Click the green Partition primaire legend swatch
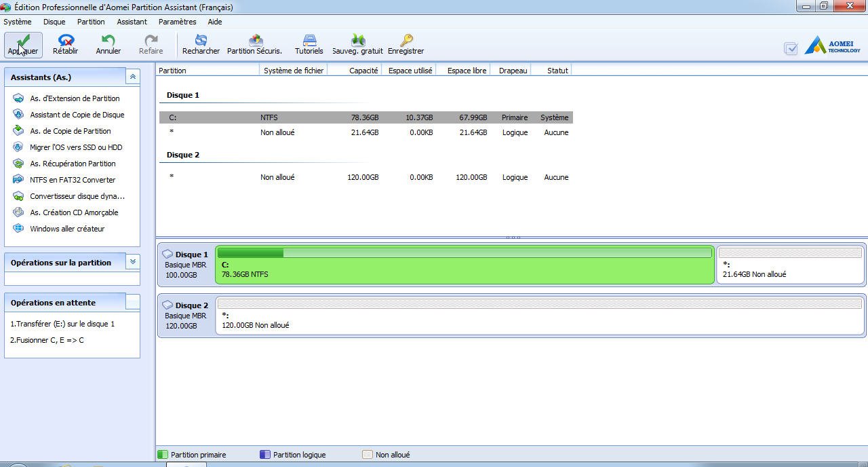868x467 pixels. [x=163, y=455]
